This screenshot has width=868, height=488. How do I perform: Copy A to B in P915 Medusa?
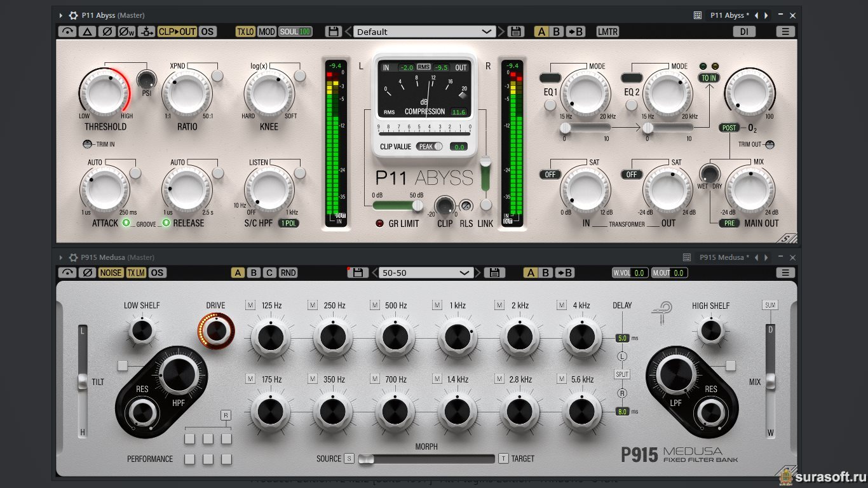pos(564,273)
